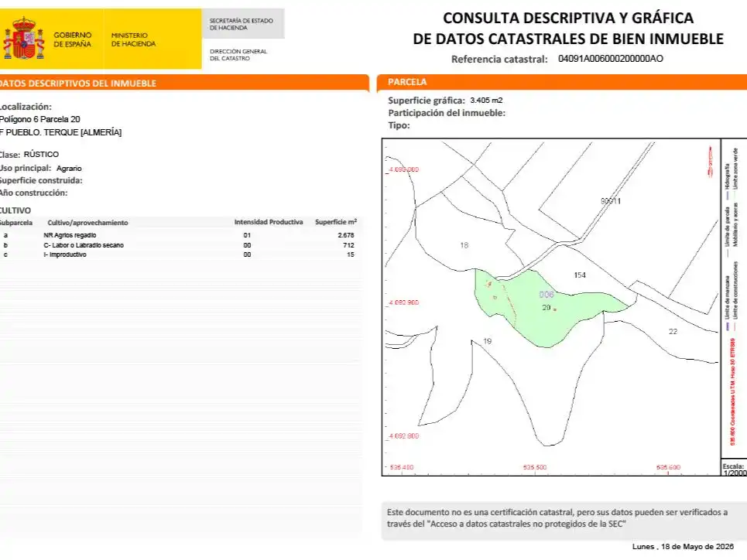Click parcel 18 on the cadastral map

click(x=464, y=245)
